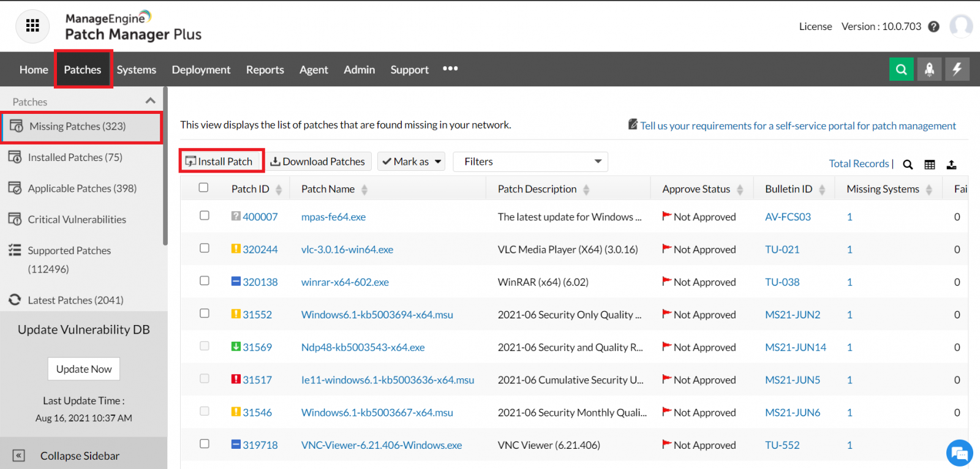Click the Supported Patches list icon

15,250
